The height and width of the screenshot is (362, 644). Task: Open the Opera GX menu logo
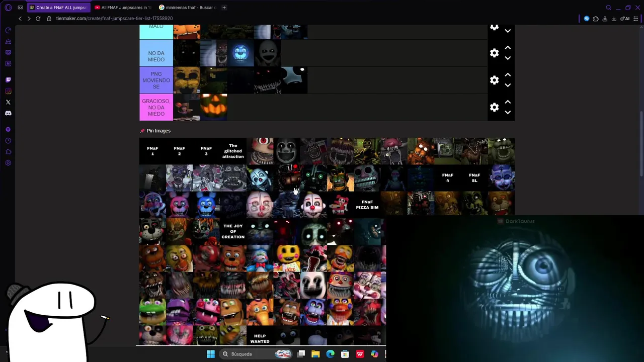point(8,8)
